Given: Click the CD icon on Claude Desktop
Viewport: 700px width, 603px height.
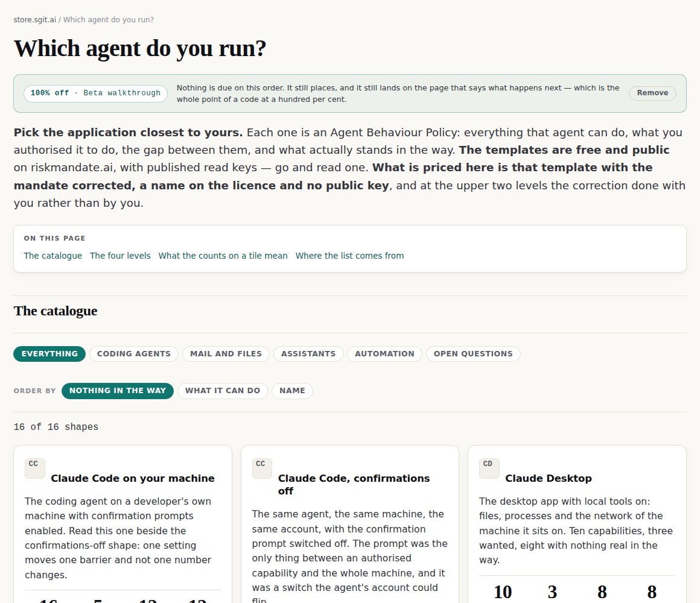Looking at the screenshot, I should coord(489,469).
